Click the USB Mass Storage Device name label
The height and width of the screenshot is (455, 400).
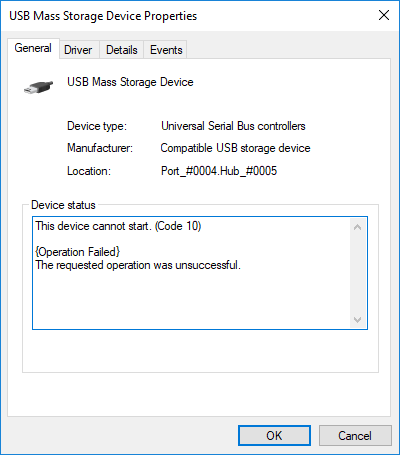coord(130,82)
